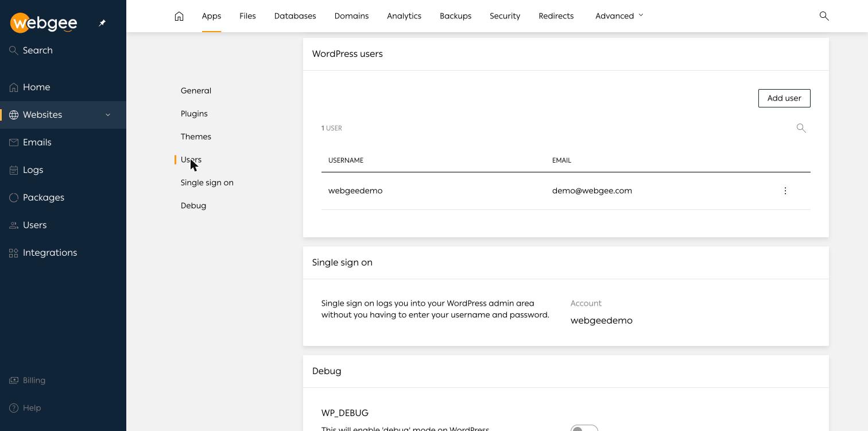Viewport: 868px width, 431px height.
Task: Jump to the Themes section
Action: click(x=196, y=137)
